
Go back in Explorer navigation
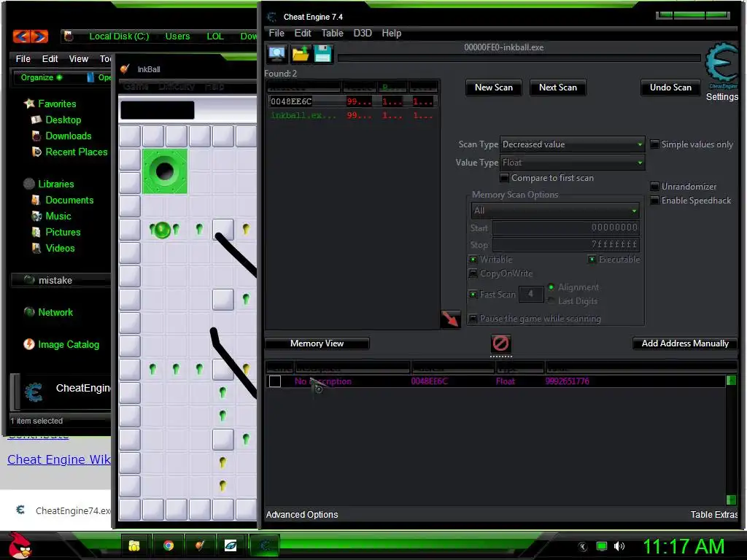[21, 36]
